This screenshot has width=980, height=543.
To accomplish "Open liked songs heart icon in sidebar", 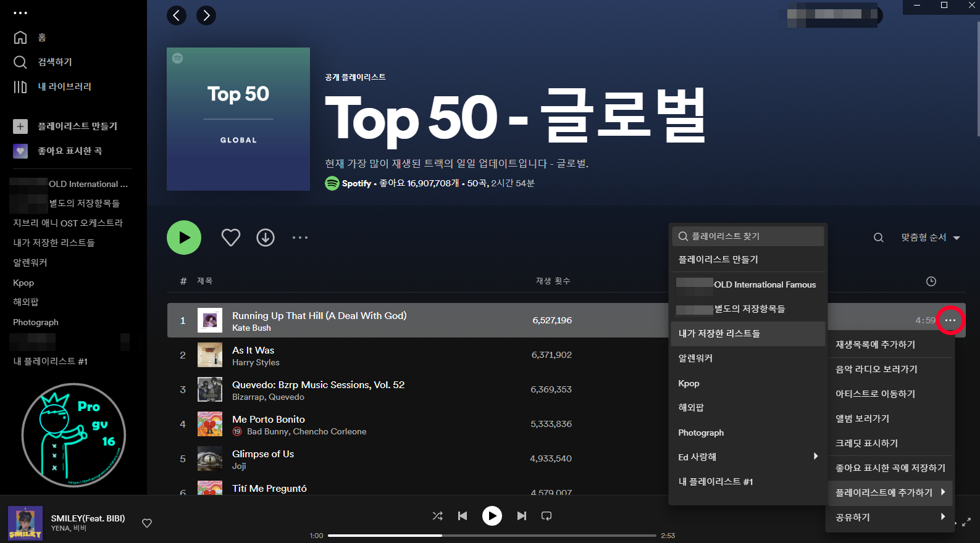I will point(20,151).
